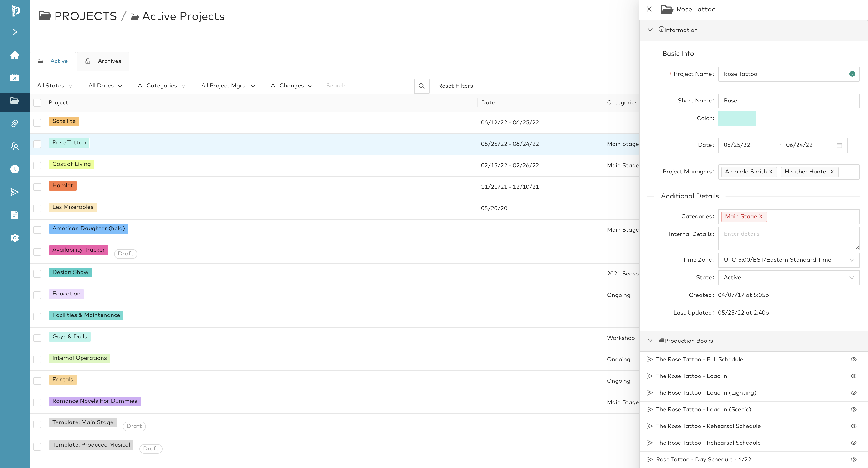
Task: Check the Education project checkbox
Action: click(x=37, y=295)
